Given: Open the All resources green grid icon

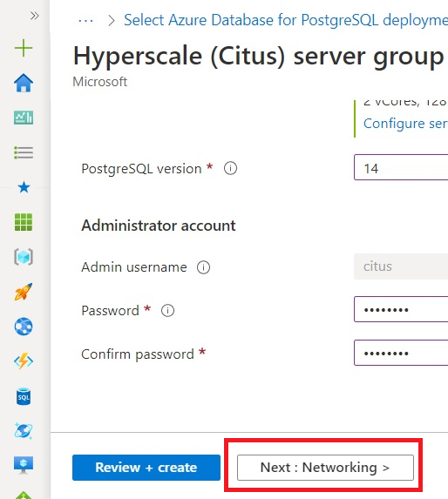Looking at the screenshot, I should (24, 222).
